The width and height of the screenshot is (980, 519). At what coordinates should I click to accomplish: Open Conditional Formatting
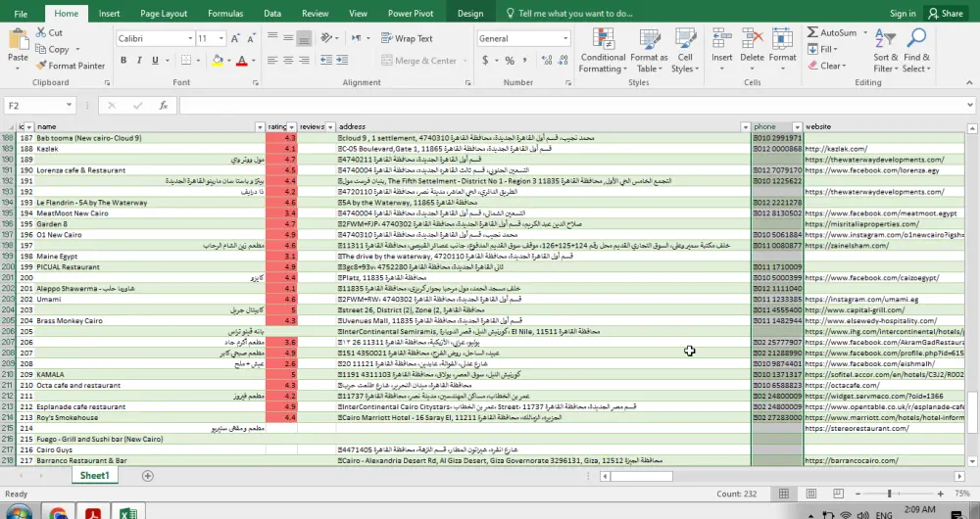point(603,52)
